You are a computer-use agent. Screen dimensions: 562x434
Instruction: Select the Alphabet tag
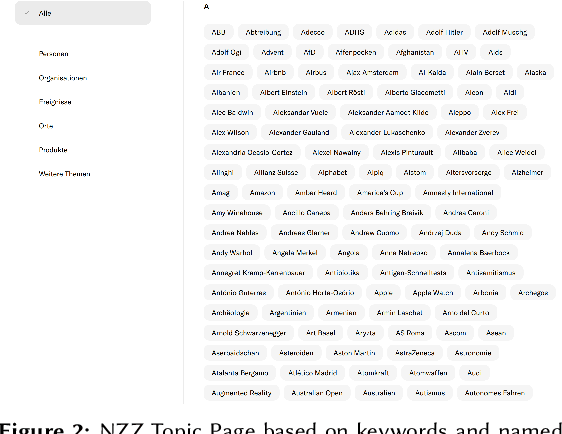[x=333, y=172]
